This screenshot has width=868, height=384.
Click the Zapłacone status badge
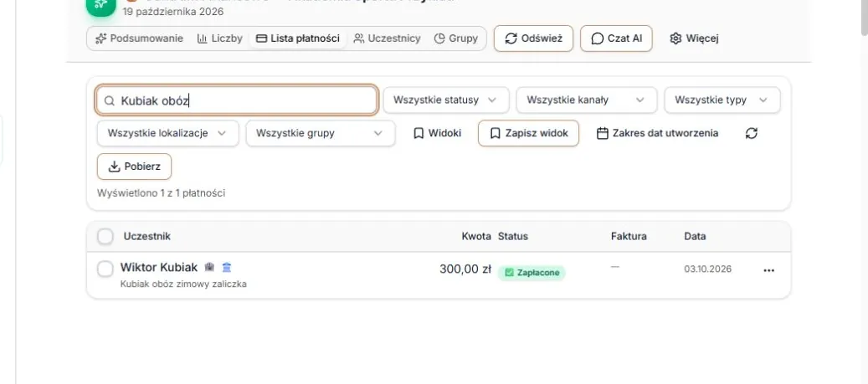(x=532, y=273)
